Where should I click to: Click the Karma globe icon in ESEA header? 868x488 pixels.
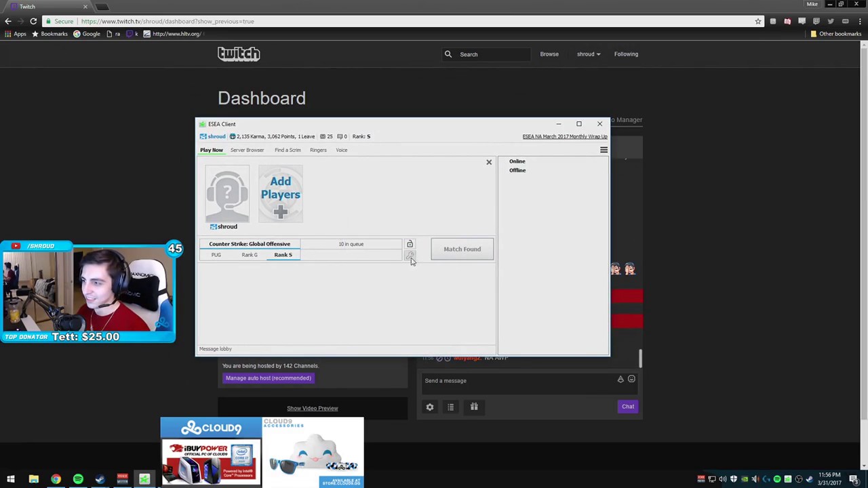coord(233,136)
